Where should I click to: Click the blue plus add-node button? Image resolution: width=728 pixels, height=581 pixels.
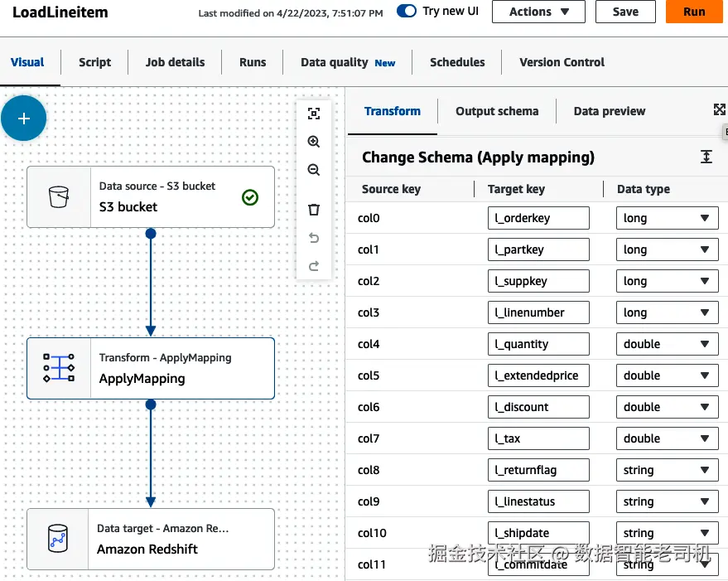click(x=24, y=118)
